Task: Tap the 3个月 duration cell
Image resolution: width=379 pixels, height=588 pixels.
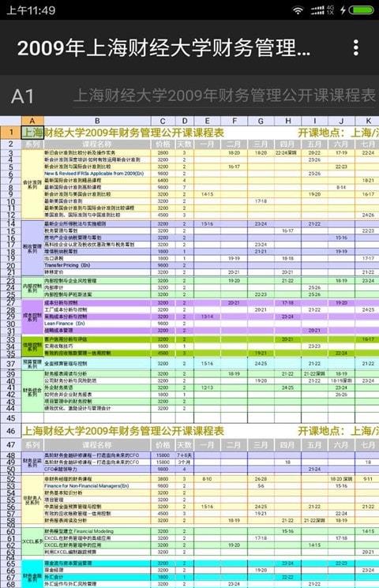Action: [184, 463]
